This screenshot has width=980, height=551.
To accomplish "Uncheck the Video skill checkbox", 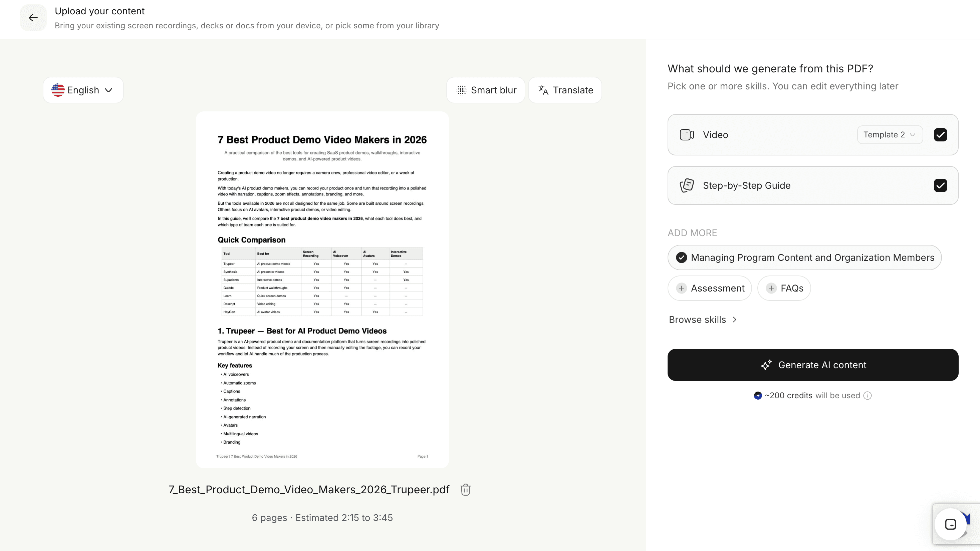I will point(940,135).
